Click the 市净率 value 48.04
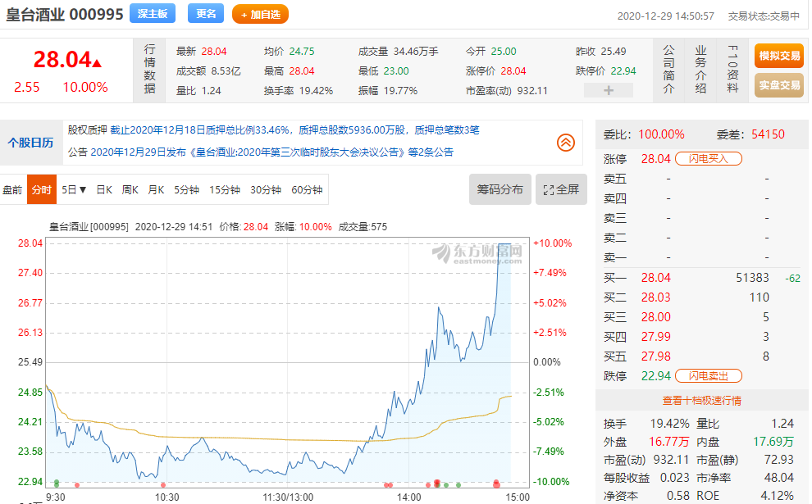 point(779,478)
